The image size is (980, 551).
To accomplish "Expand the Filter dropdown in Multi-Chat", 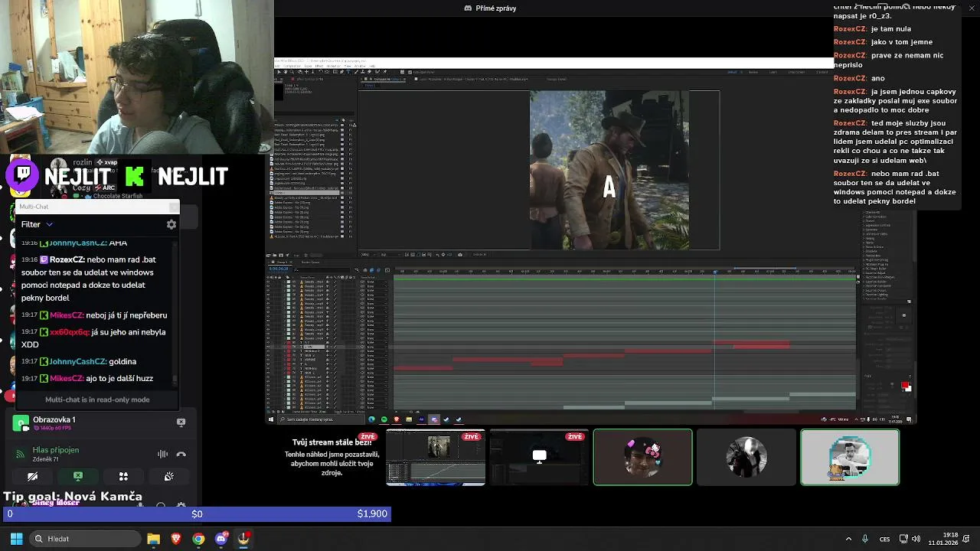I will tap(37, 224).
